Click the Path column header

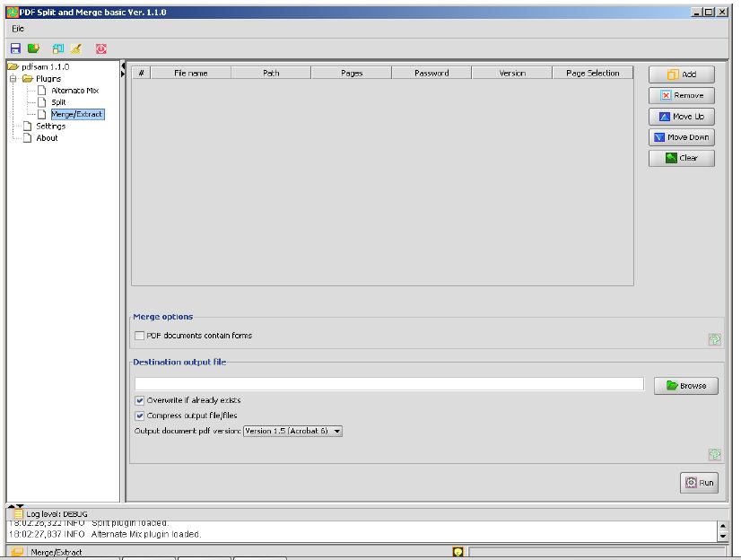271,73
